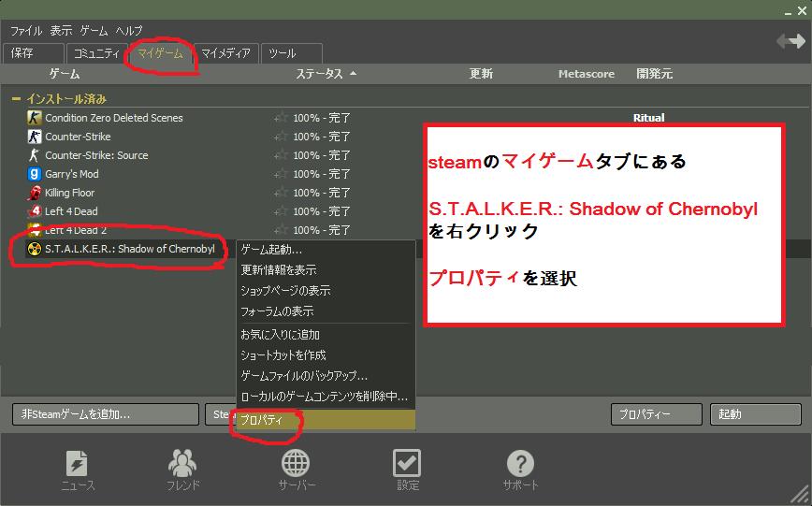Viewport: 812px width, 506px height.
Task: Choose ショップページの表示 in context menu
Action: pos(326,291)
